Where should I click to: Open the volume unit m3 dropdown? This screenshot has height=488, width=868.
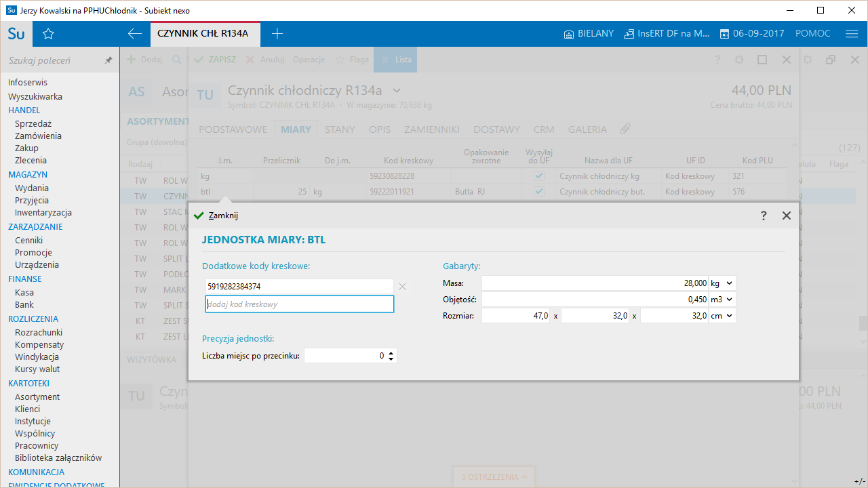point(722,300)
